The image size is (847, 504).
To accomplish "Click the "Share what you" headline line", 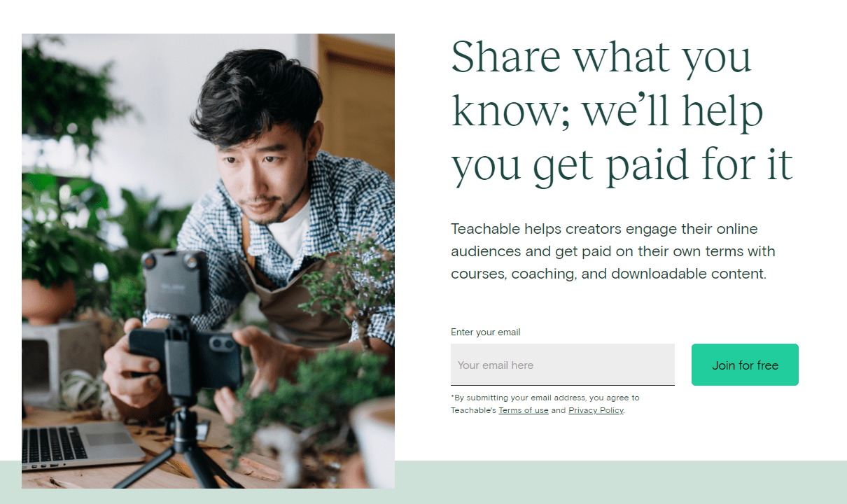I will pos(601,57).
